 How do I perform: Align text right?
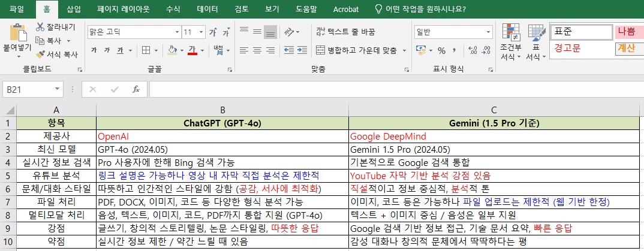pyautogui.click(x=270, y=50)
